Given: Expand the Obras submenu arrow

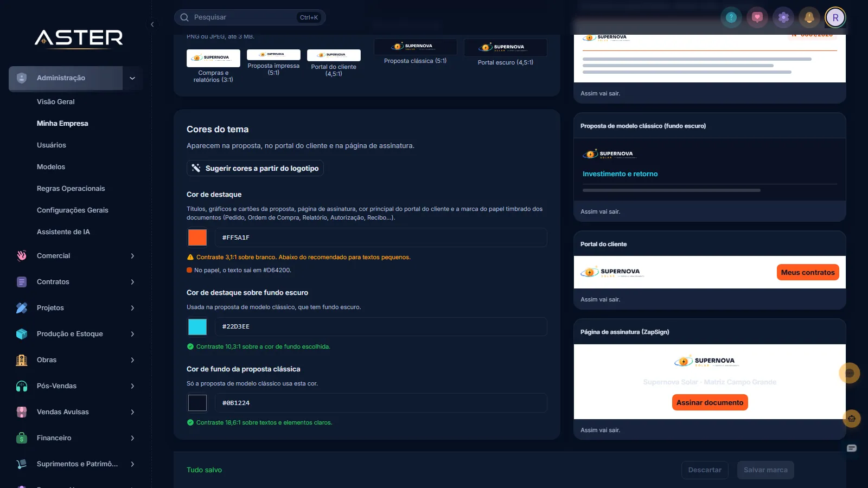Looking at the screenshot, I should 132,360.
